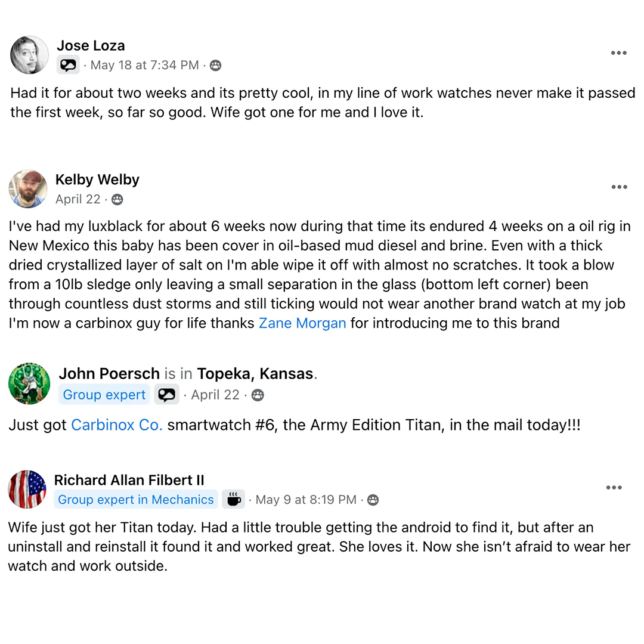Image resolution: width=644 pixels, height=644 pixels.
Task: Click the privacy icon on John Poersch's post
Action: pos(258,395)
